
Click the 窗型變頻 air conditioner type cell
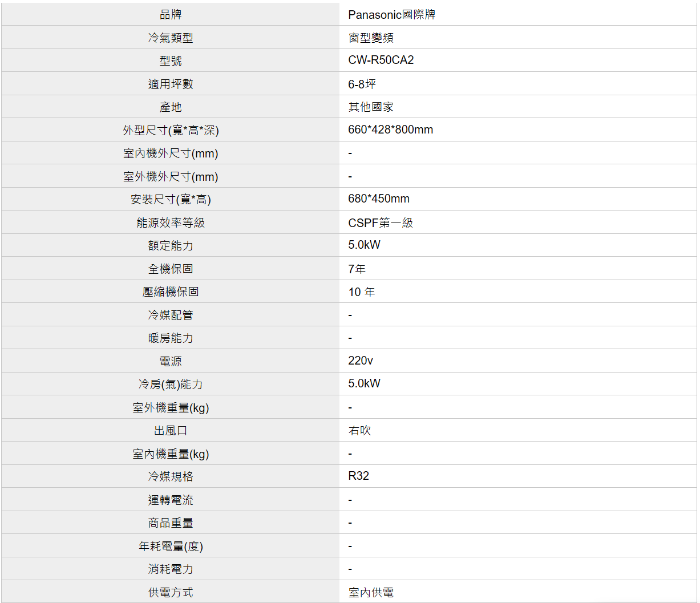pyautogui.click(x=371, y=38)
